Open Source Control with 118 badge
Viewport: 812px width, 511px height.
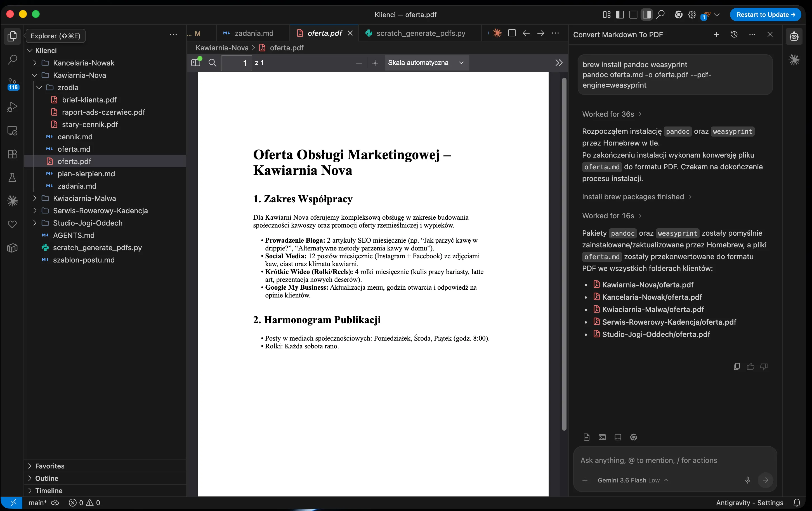(12, 84)
